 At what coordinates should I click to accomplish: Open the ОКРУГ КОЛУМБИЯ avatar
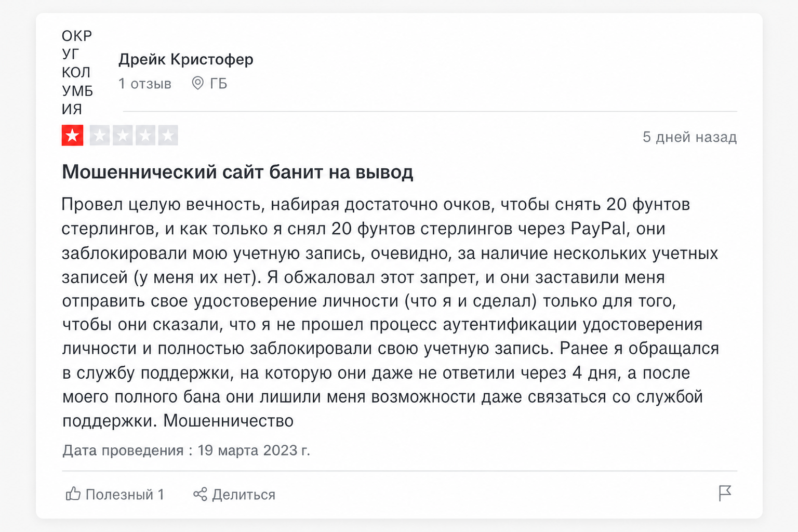(x=77, y=72)
